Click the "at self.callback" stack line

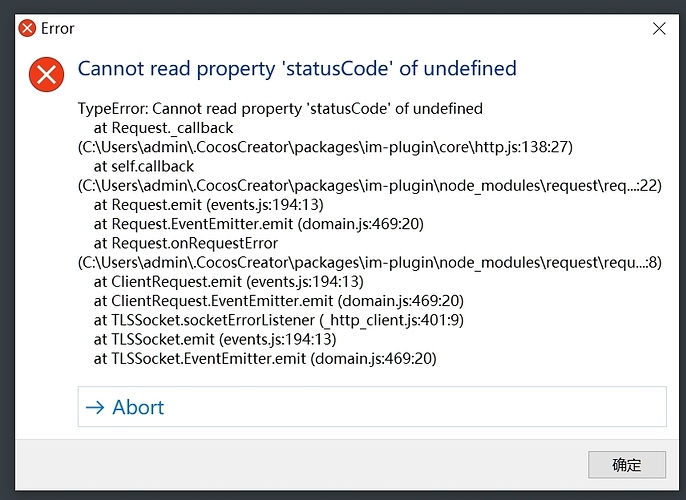click(144, 166)
